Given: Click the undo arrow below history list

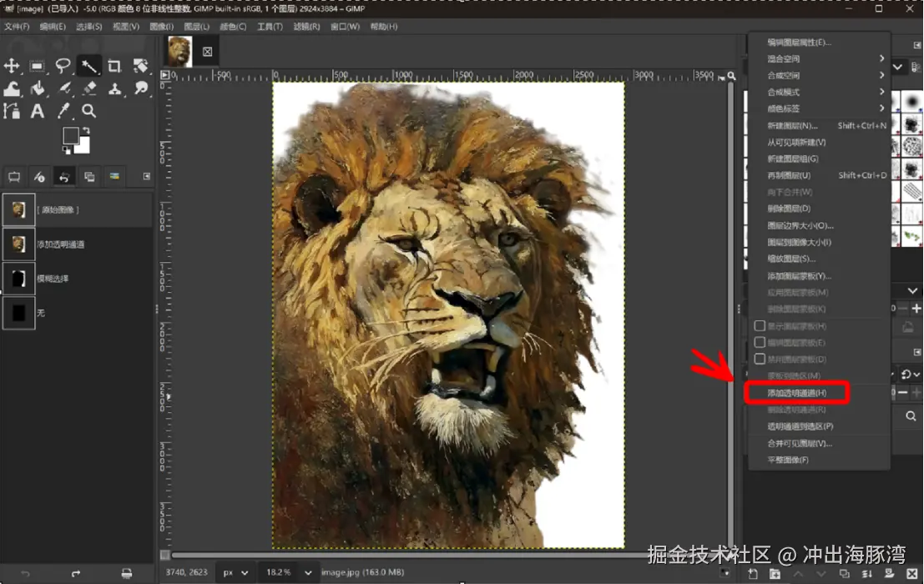Looking at the screenshot, I should (25, 573).
